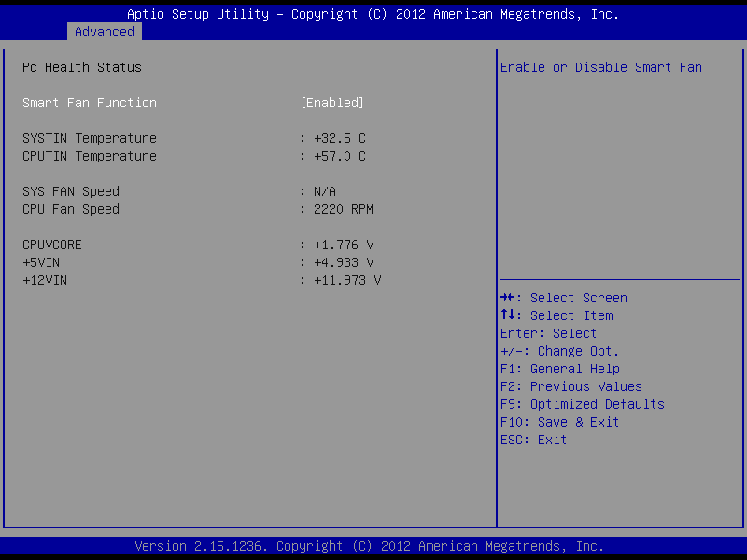The image size is (747, 560).
Task: Click F10: Save & Exit hint
Action: click(560, 422)
